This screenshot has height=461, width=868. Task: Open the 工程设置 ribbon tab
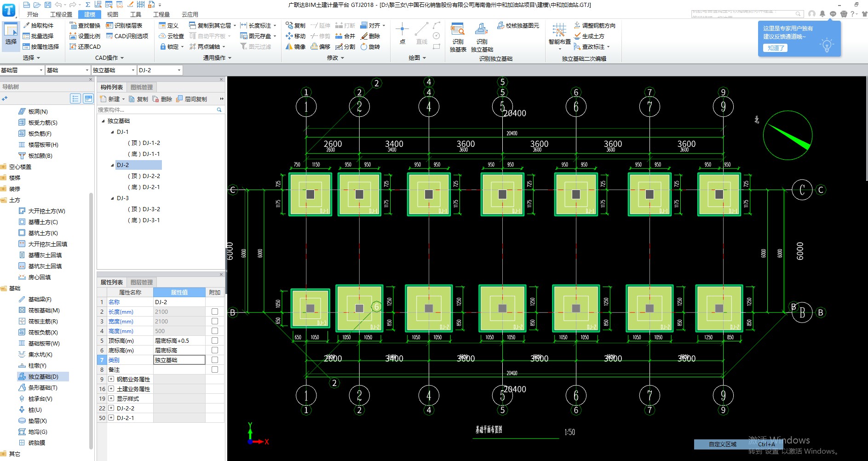click(61, 14)
